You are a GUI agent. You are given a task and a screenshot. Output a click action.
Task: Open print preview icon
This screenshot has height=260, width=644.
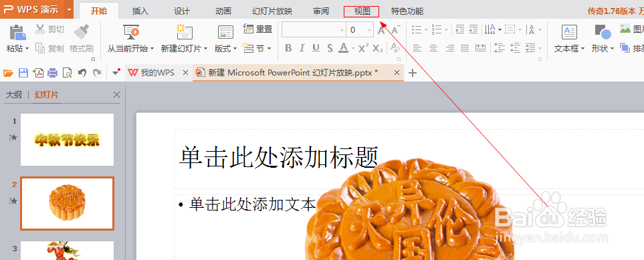pyautogui.click(x=67, y=73)
